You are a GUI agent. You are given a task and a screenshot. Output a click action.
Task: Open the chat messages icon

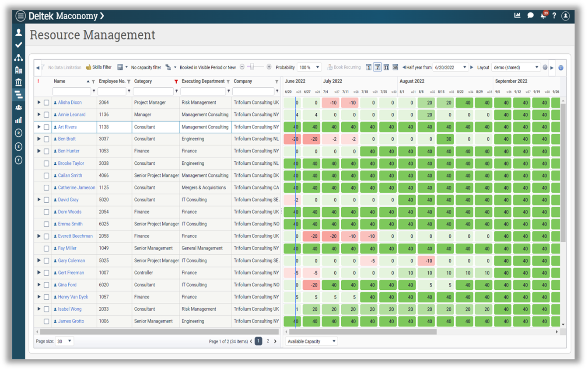[530, 16]
